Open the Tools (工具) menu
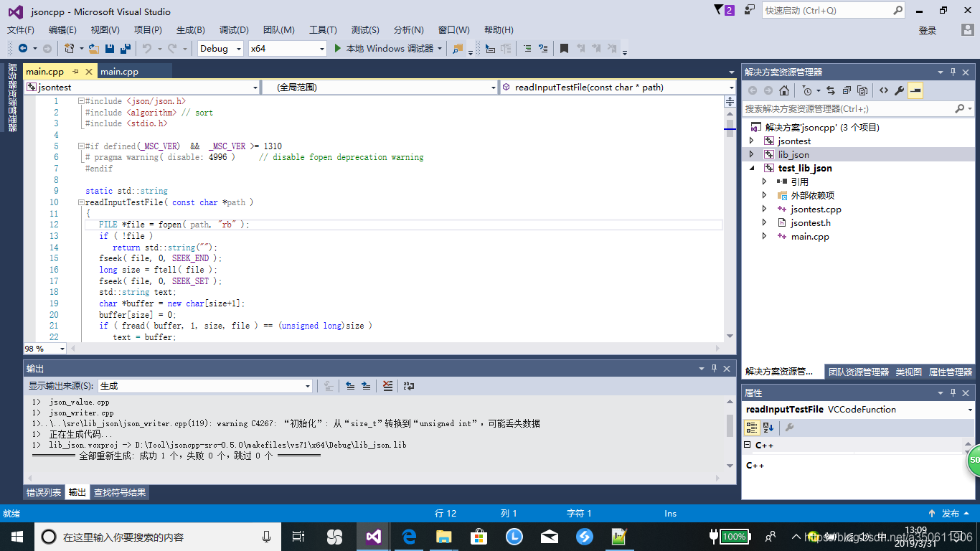This screenshot has height=551, width=980. [x=323, y=30]
